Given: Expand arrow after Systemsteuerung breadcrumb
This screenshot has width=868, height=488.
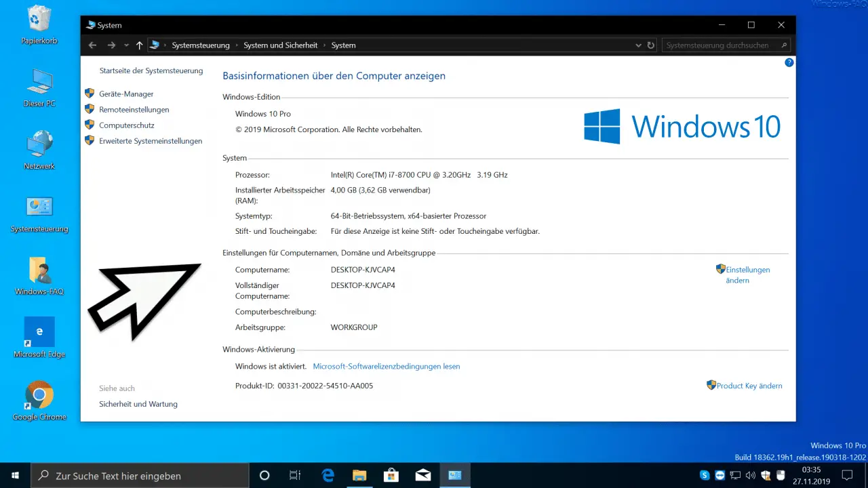Looking at the screenshot, I should 237,45.
